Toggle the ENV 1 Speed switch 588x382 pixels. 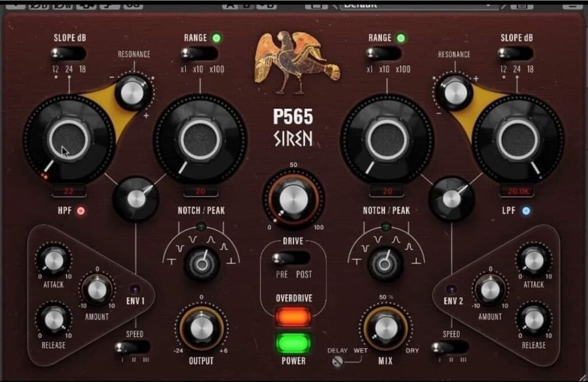click(x=133, y=347)
